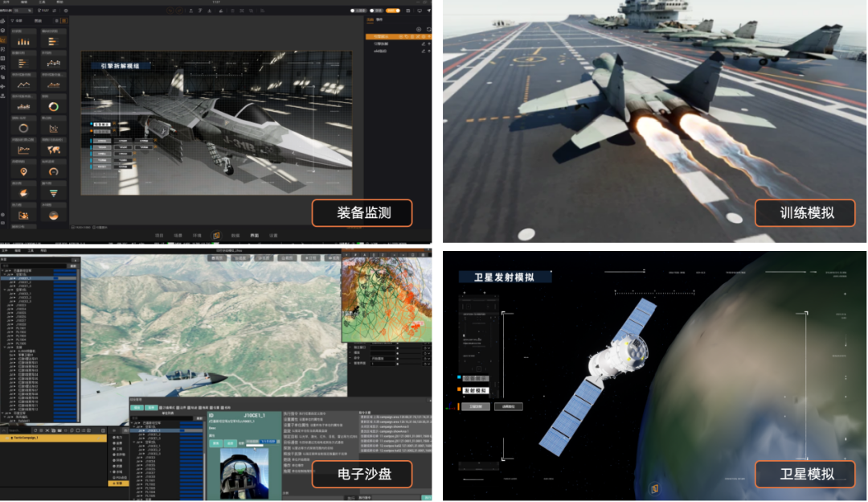Click the 引擎拆解模组 title in canvas
The width and height of the screenshot is (868, 502).
[120, 66]
